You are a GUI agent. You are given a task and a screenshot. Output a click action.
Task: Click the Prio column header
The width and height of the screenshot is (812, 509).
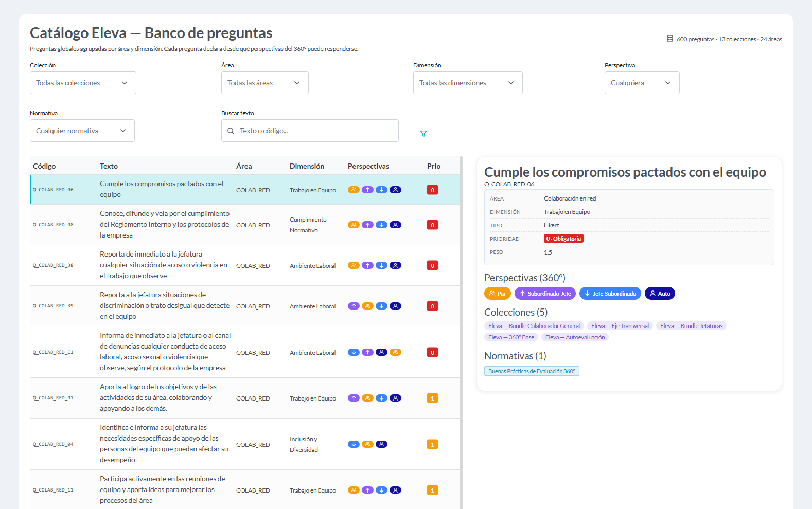(x=434, y=166)
